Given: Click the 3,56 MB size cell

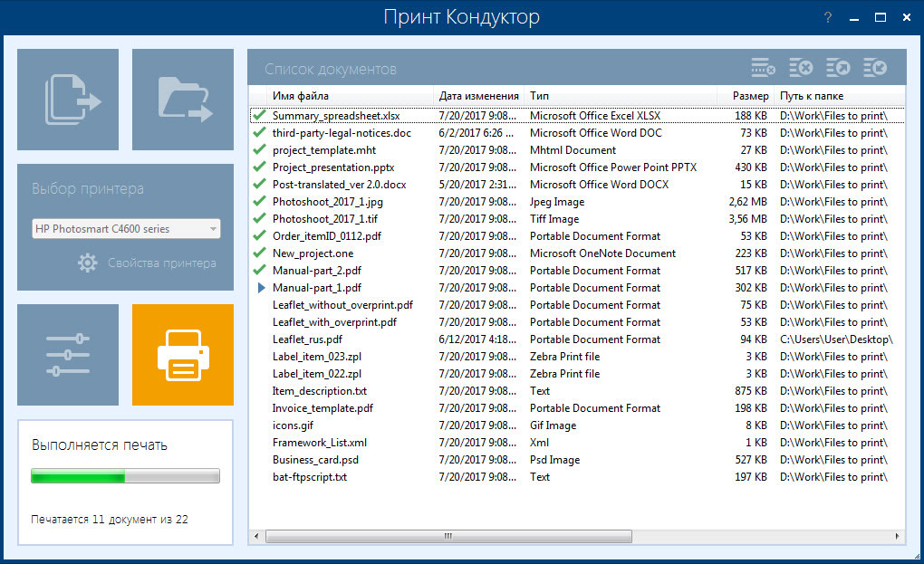Looking at the screenshot, I should point(747,218).
